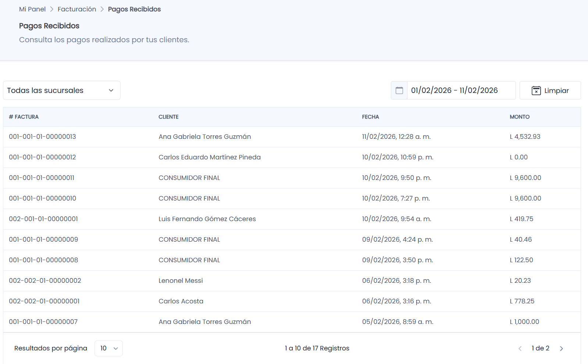Screen dimensions: 588x364
Task: Click the 1 de 2 page indicator
Action: point(541,348)
